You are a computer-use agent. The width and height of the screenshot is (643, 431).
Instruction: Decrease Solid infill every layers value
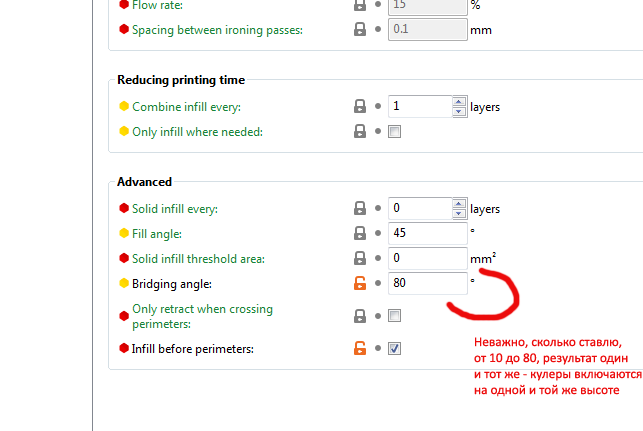[459, 214]
